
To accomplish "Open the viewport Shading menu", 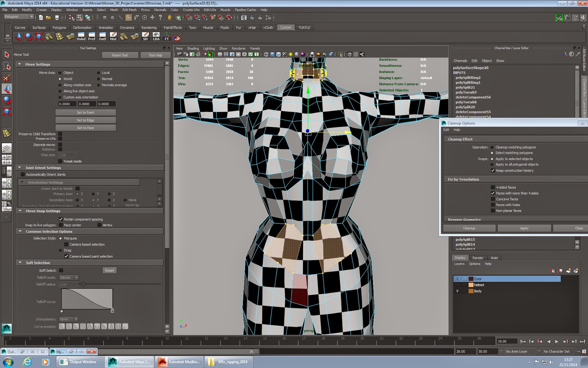I will (x=193, y=49).
